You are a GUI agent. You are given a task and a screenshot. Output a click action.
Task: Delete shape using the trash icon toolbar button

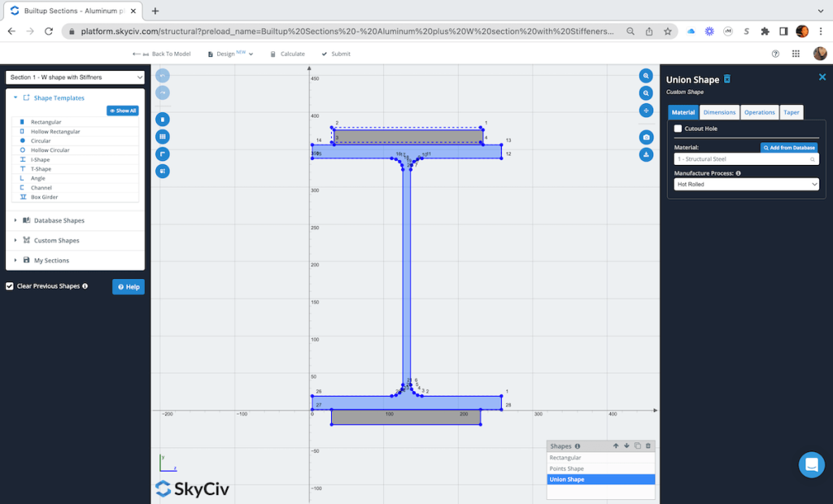tap(162, 117)
